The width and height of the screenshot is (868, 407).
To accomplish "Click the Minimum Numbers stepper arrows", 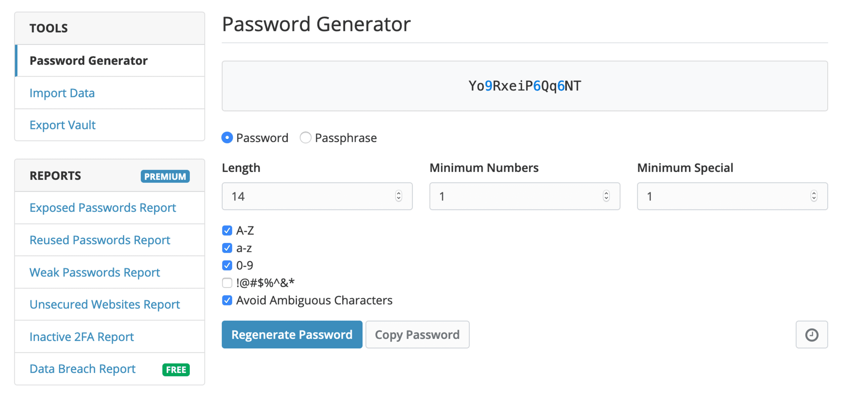I will (x=606, y=196).
